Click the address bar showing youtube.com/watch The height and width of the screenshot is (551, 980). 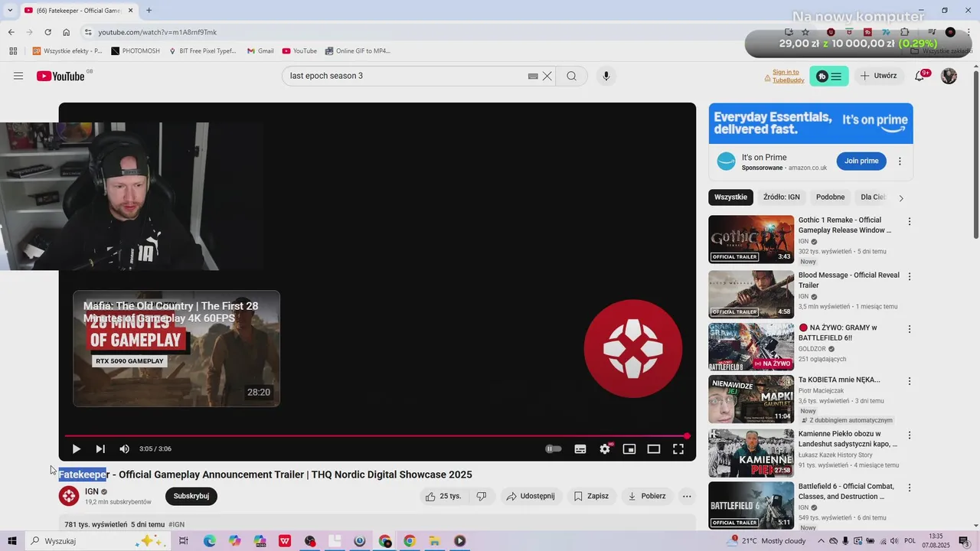coord(413,32)
